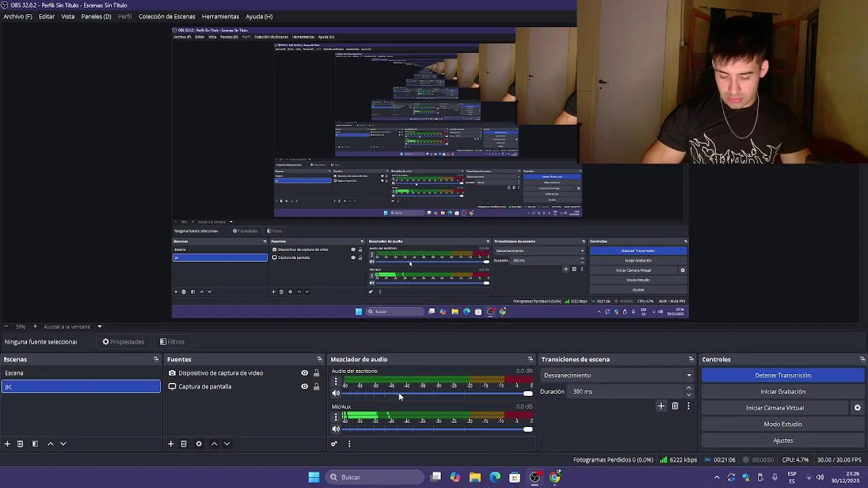Open virtual camera settings gear

coord(857,408)
